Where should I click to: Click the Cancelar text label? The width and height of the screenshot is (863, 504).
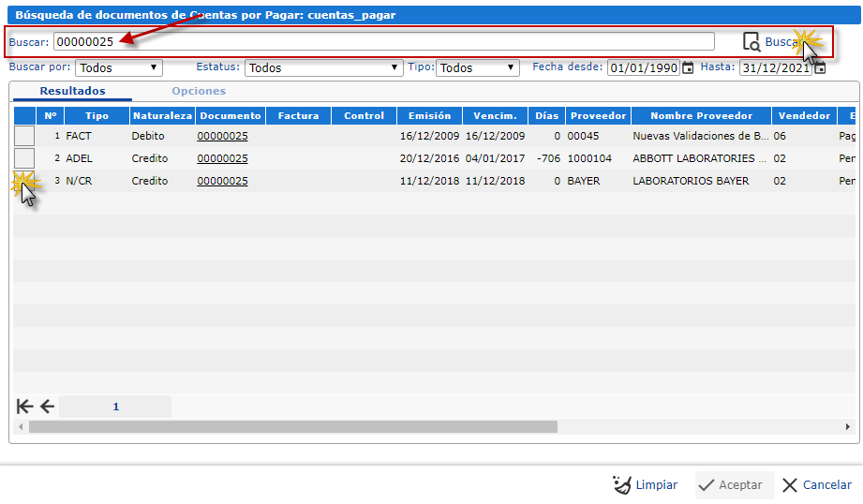tap(827, 484)
